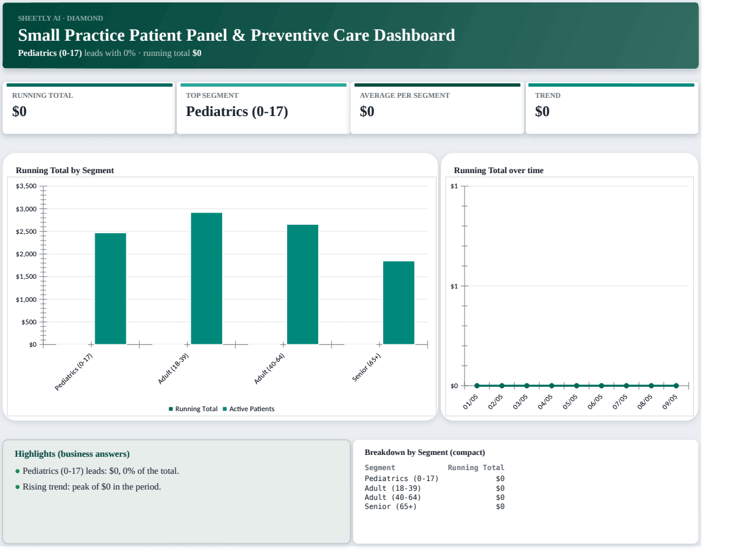Screen dimensions: 745x560
Task: Select the 01/05 data point on line chart
Action: click(x=477, y=386)
